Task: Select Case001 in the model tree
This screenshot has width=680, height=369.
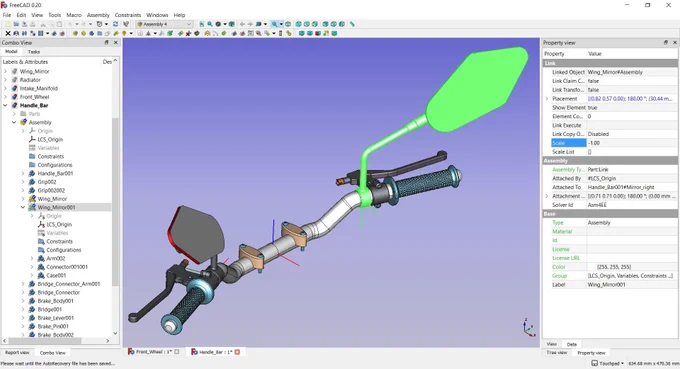Action: point(56,275)
